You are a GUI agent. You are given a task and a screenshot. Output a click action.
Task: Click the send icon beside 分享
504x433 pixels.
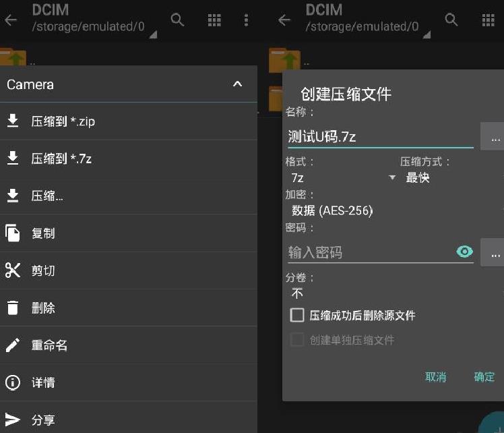[x=13, y=420]
